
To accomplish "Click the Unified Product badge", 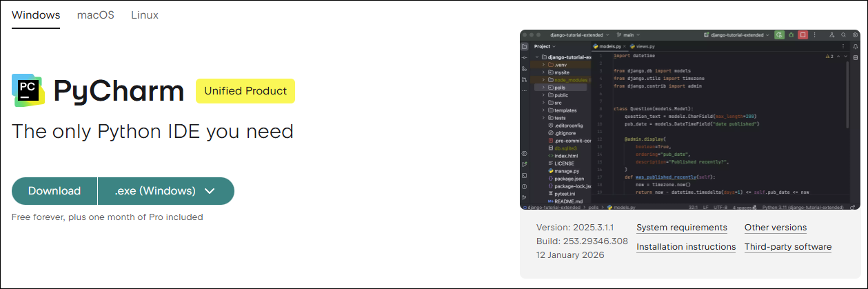I will tap(245, 91).
